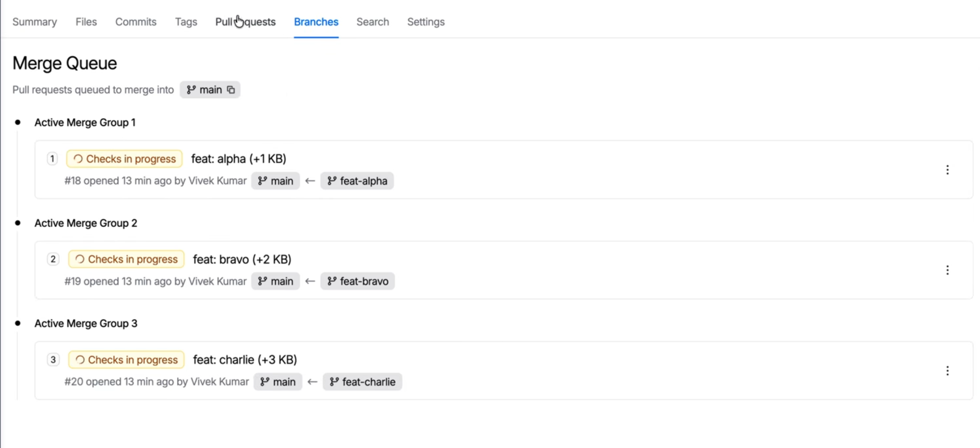Click the main target branch chip in PR #20
Viewport: 980px width, 448px height.
pos(278,382)
